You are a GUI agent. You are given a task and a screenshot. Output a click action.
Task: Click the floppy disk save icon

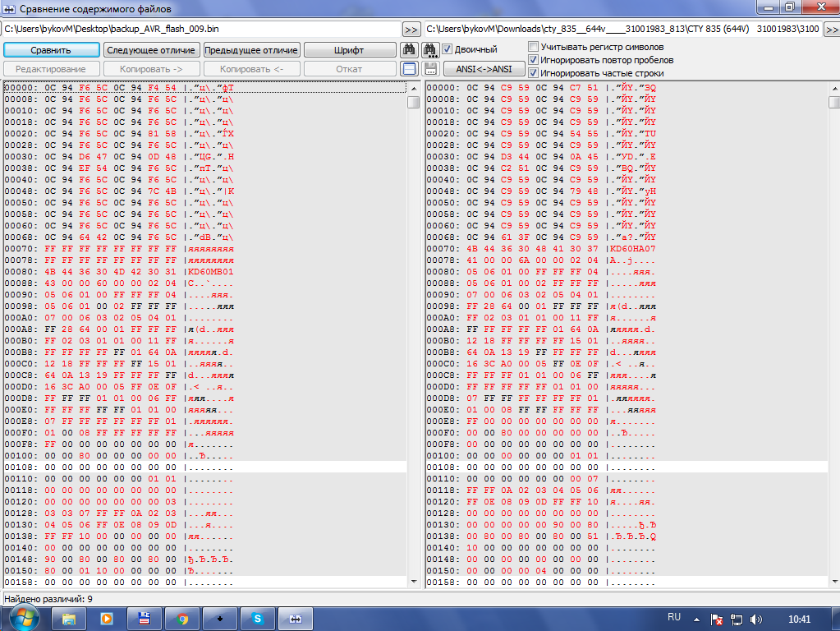coord(430,69)
